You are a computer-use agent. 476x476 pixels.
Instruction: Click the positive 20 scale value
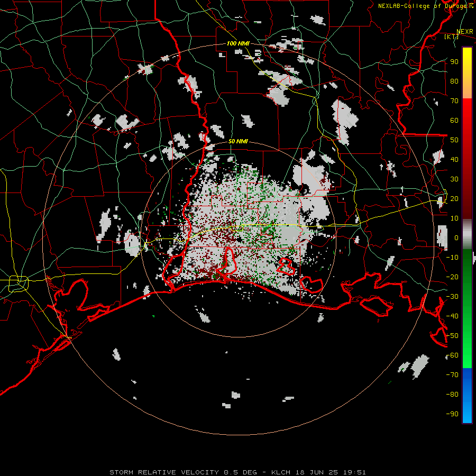pyautogui.click(x=454, y=199)
